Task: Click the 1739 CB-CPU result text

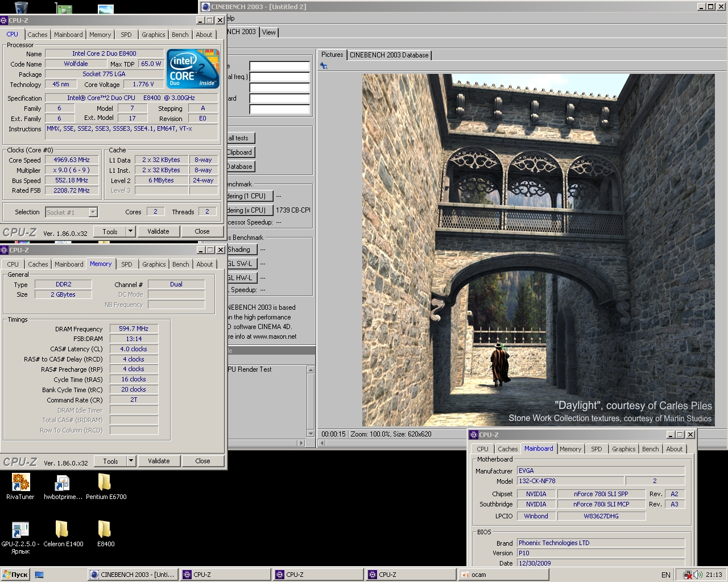Action: click(293, 210)
